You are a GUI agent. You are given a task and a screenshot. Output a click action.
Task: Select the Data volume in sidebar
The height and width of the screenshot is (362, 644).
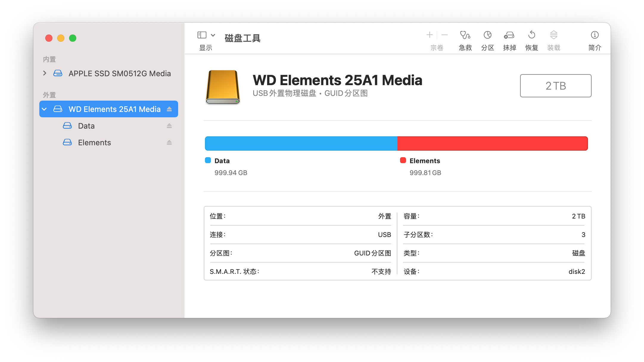[x=86, y=126]
